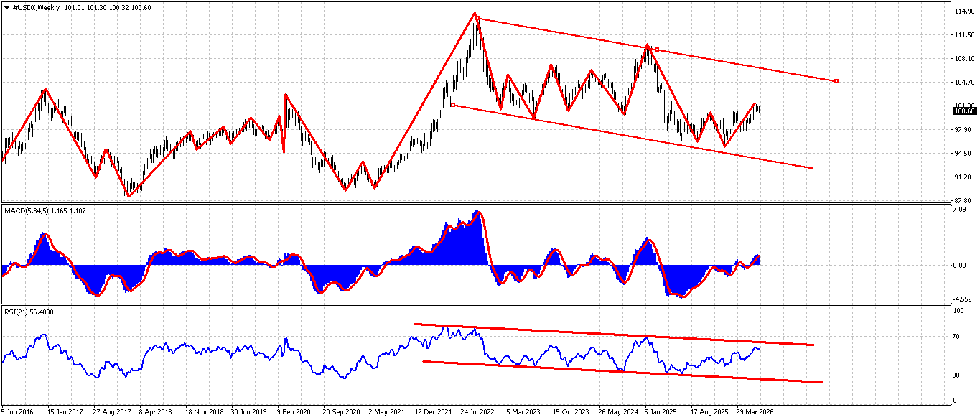Click the 27 Aug 2017 date label

pyautogui.click(x=111, y=413)
